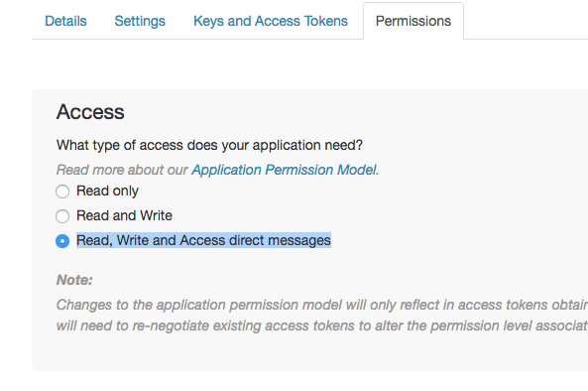
Task: Click the 'Read only' option label
Action: pyautogui.click(x=108, y=191)
